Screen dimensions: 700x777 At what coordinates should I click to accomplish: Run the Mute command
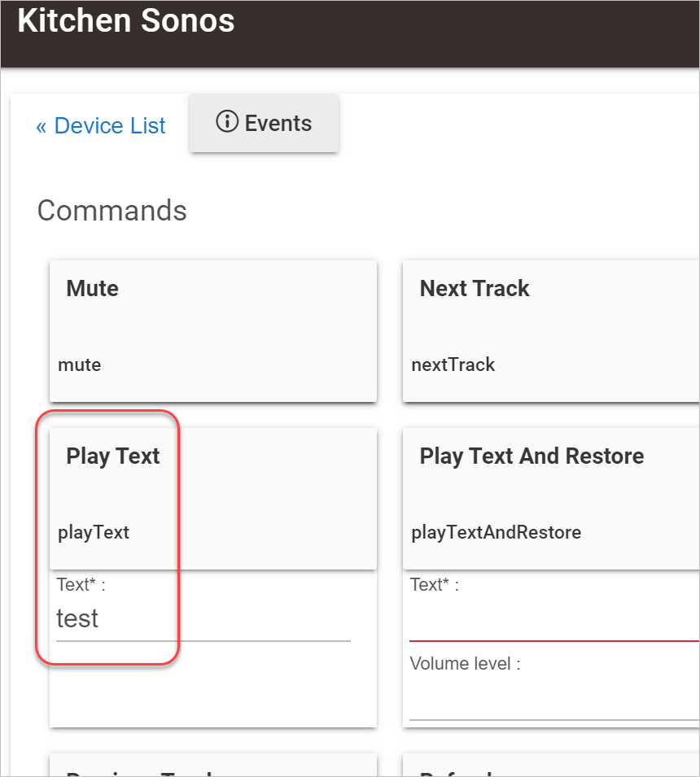point(213,331)
